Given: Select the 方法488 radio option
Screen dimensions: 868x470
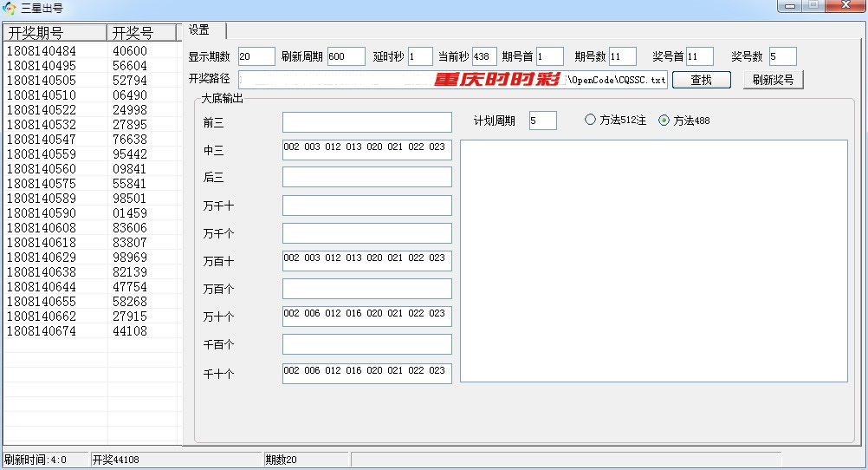Looking at the screenshot, I should tap(664, 121).
